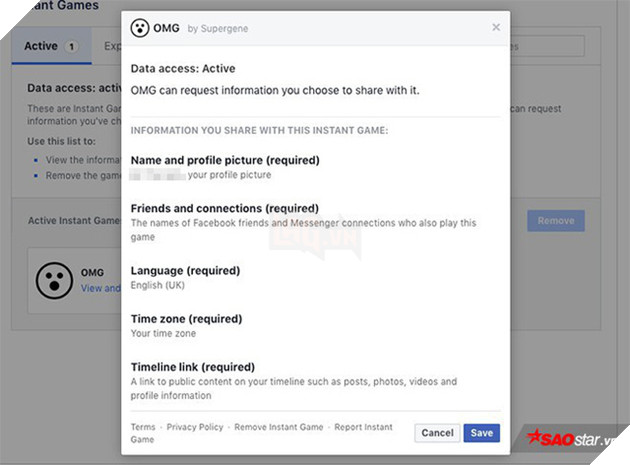The image size is (630, 465).
Task: Click the OMG face icon in dialog header
Action: 140,28
